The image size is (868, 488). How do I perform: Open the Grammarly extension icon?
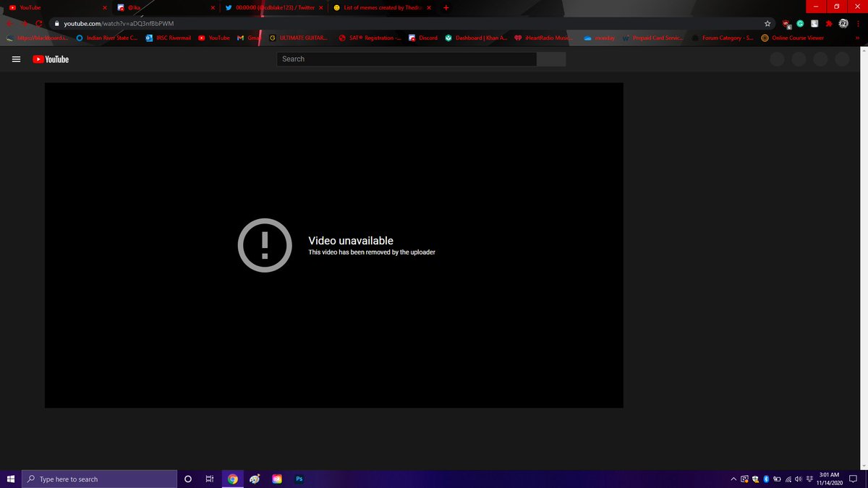point(801,23)
